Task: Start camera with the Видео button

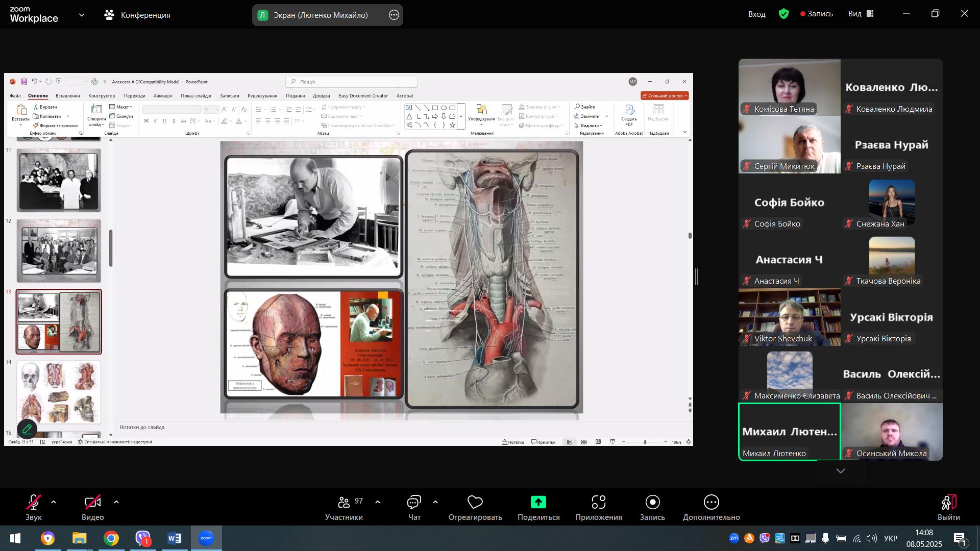Action: (x=93, y=508)
